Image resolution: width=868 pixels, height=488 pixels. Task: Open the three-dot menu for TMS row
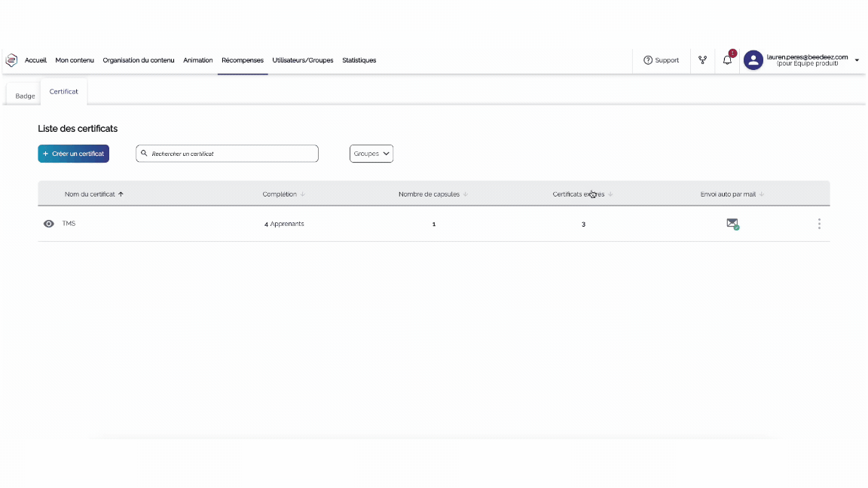click(x=819, y=224)
